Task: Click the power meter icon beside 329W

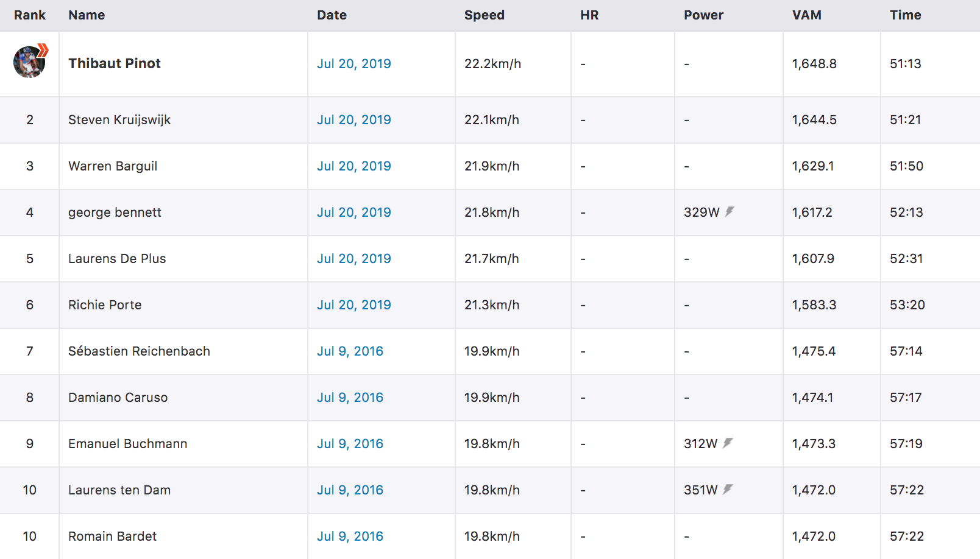Action: (730, 212)
